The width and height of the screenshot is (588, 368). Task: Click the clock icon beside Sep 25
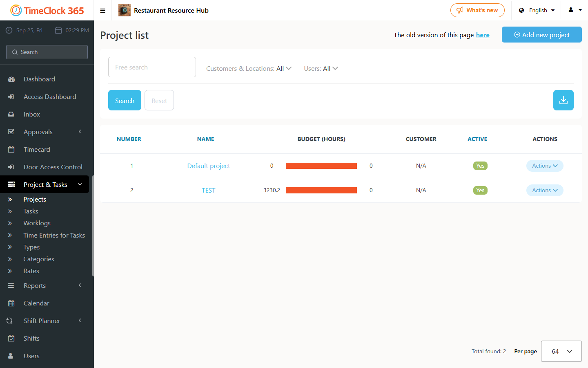[x=9, y=30]
